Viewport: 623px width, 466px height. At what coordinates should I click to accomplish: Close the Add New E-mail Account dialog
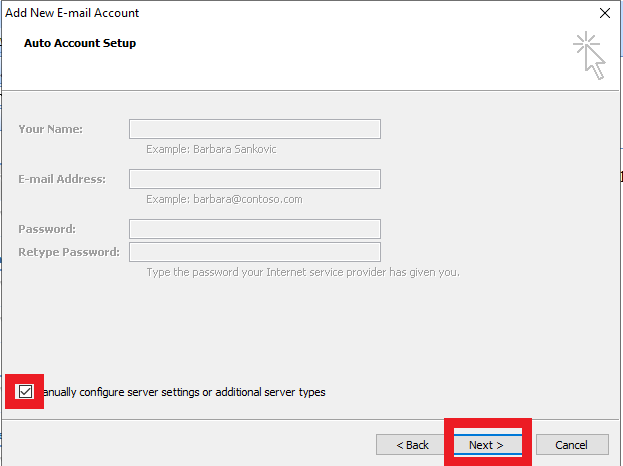pos(603,13)
